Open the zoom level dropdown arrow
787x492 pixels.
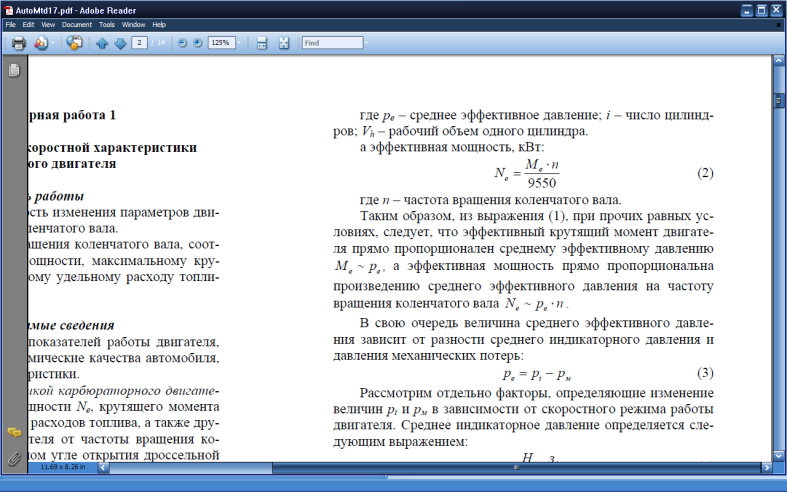click(239, 43)
